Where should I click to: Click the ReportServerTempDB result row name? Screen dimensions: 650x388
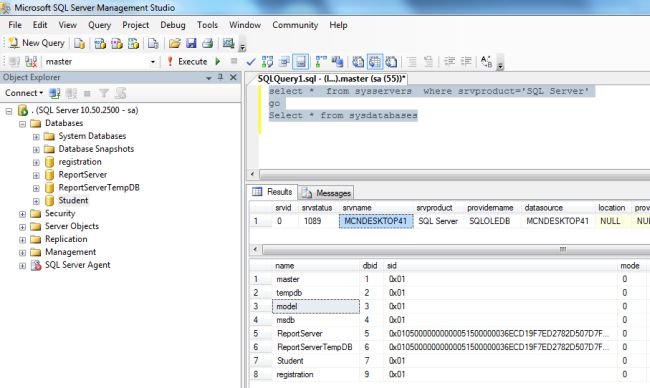[x=315, y=347]
